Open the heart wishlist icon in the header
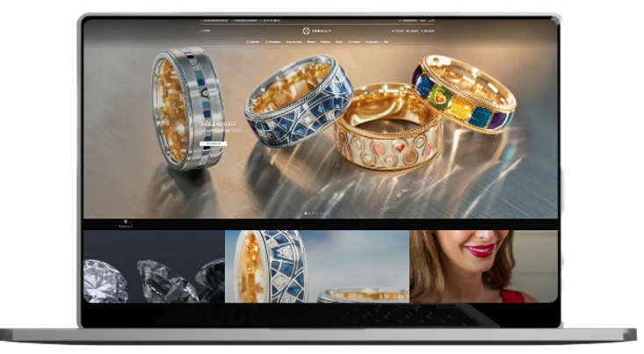The width and height of the screenshot is (644, 354). point(393,31)
